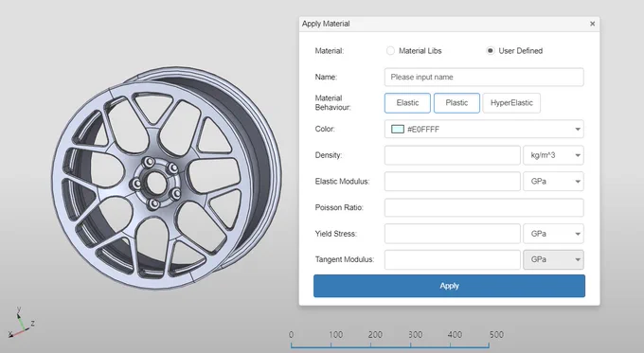Click the 'Tangent Modulus:' label

pyautogui.click(x=344, y=260)
